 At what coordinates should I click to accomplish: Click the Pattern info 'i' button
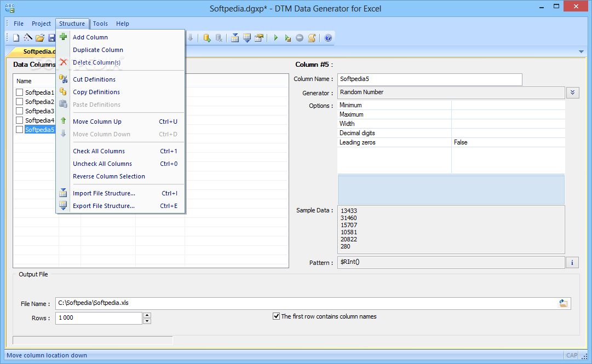click(x=572, y=263)
